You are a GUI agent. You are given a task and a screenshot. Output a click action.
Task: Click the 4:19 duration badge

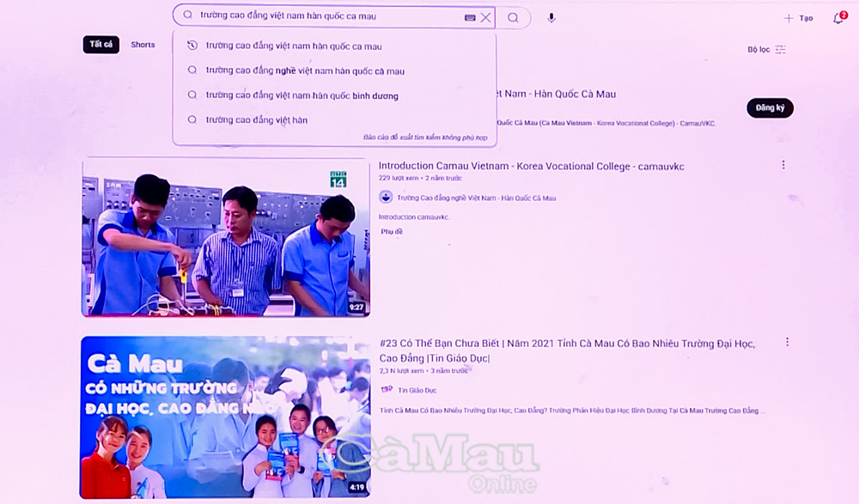[356, 487]
